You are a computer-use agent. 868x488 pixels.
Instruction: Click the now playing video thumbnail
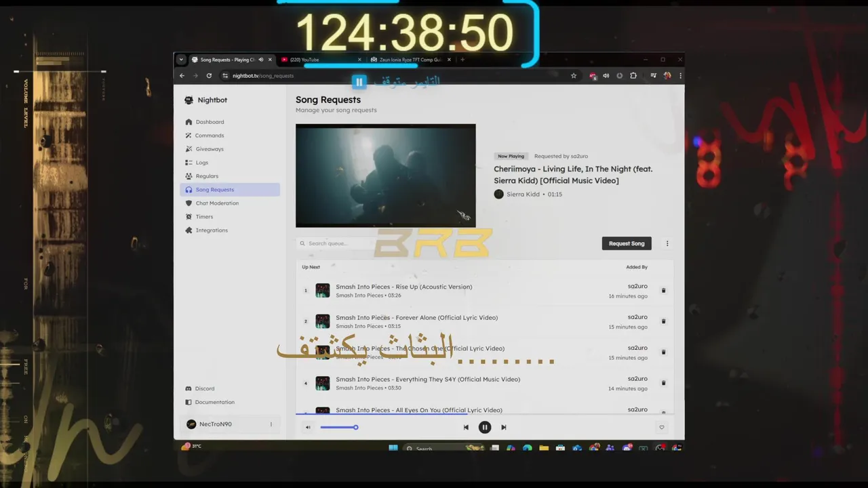point(385,176)
